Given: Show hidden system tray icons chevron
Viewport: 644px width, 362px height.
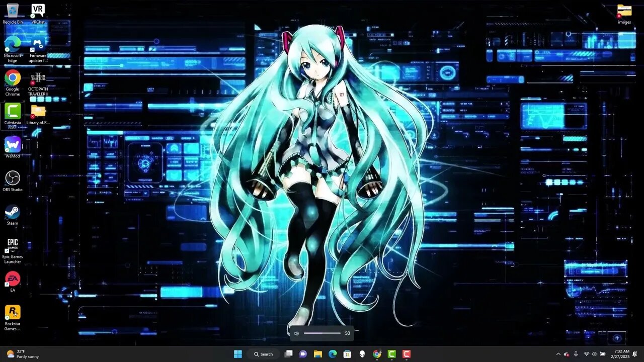Looking at the screenshot, I should pyautogui.click(x=558, y=354).
